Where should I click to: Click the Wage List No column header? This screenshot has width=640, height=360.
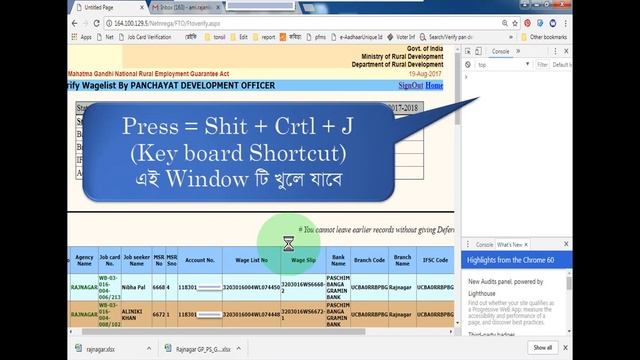click(251, 260)
